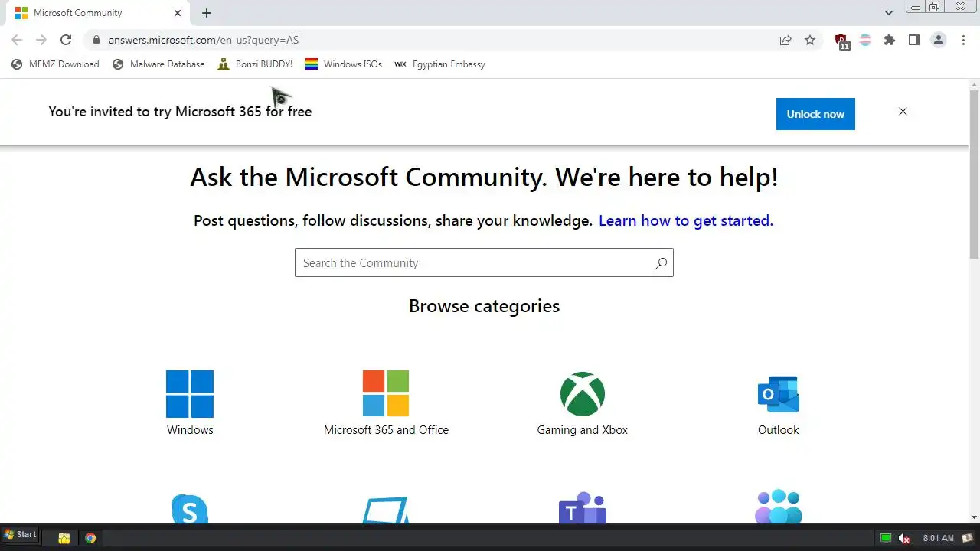Open the MEMZ Download bookmark
This screenshot has height=551, width=980.
55,64
